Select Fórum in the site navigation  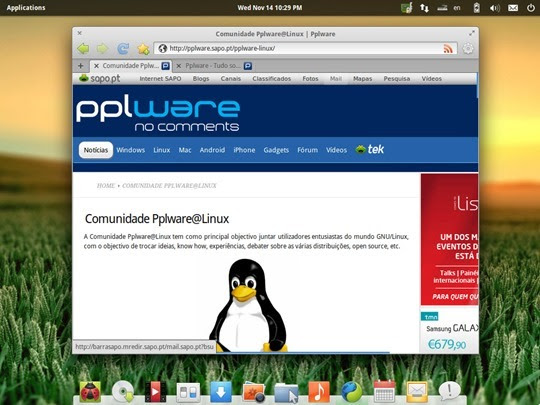pyautogui.click(x=308, y=150)
